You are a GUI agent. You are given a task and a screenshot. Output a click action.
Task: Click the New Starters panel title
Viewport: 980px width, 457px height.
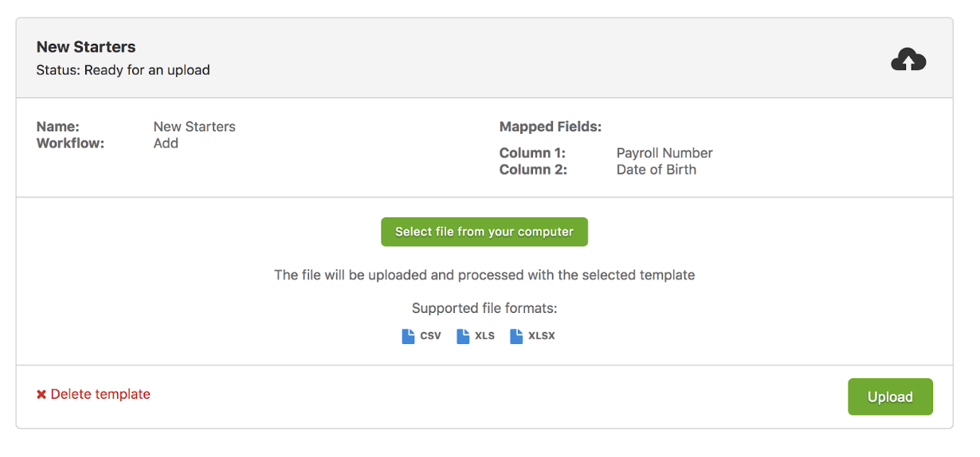86,47
